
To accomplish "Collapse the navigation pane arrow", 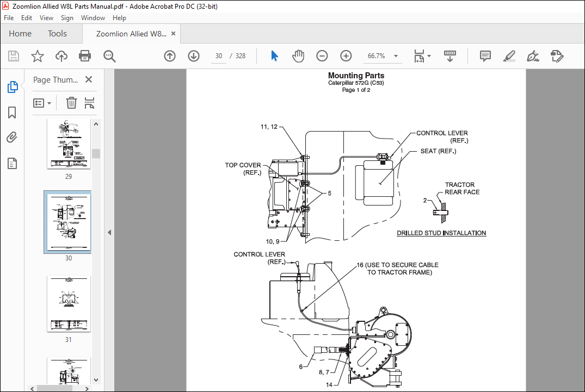I will [109, 233].
